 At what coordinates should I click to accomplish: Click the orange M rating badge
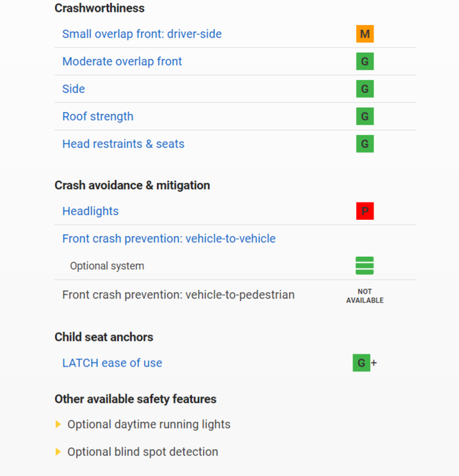364,34
